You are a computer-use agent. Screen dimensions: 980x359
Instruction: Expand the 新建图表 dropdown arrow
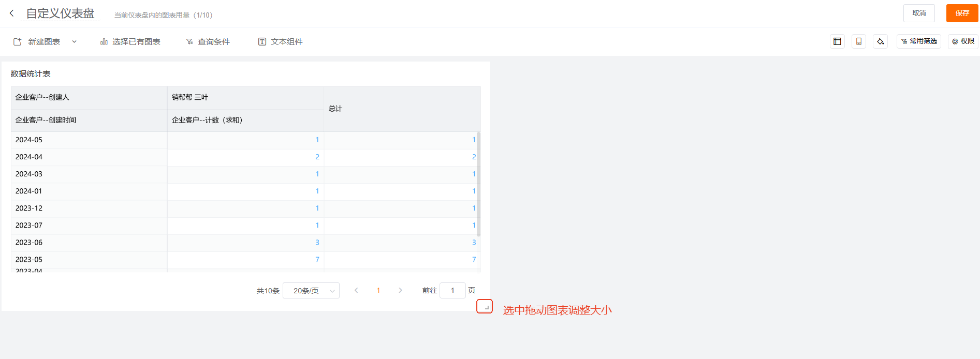tap(74, 42)
